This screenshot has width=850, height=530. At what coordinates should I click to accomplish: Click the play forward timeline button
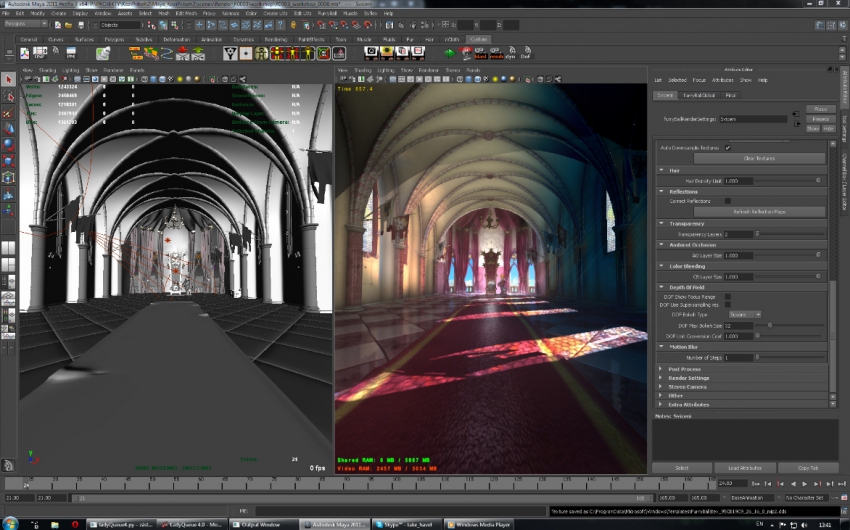(x=804, y=483)
